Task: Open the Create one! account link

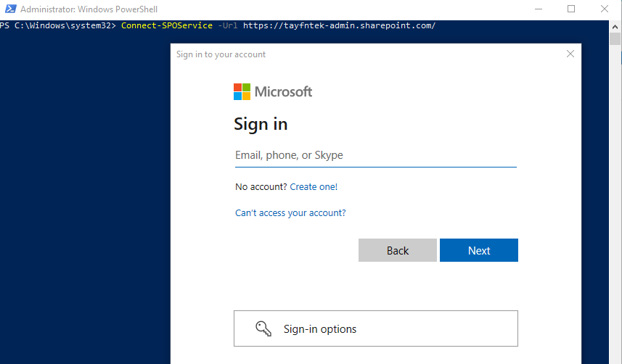Action: pos(314,187)
